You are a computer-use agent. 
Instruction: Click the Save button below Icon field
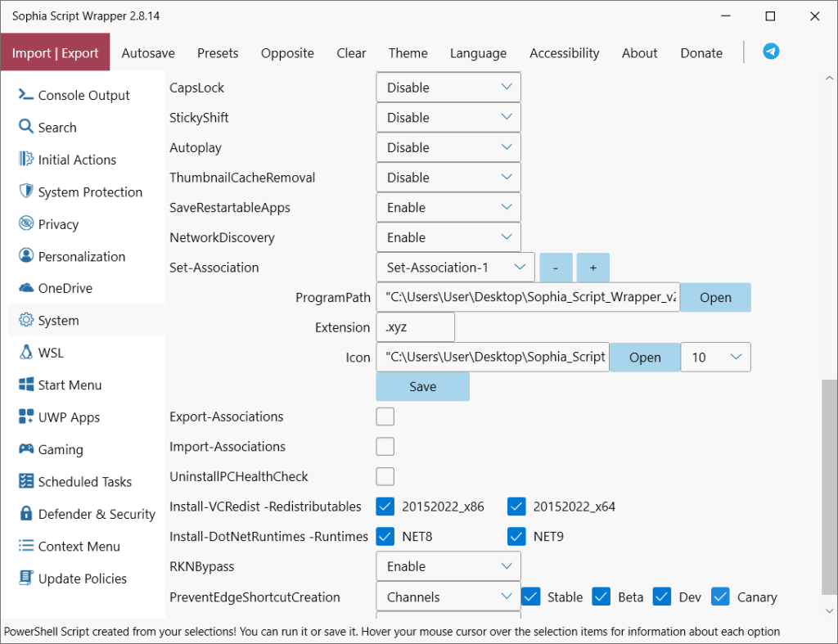pyautogui.click(x=422, y=385)
